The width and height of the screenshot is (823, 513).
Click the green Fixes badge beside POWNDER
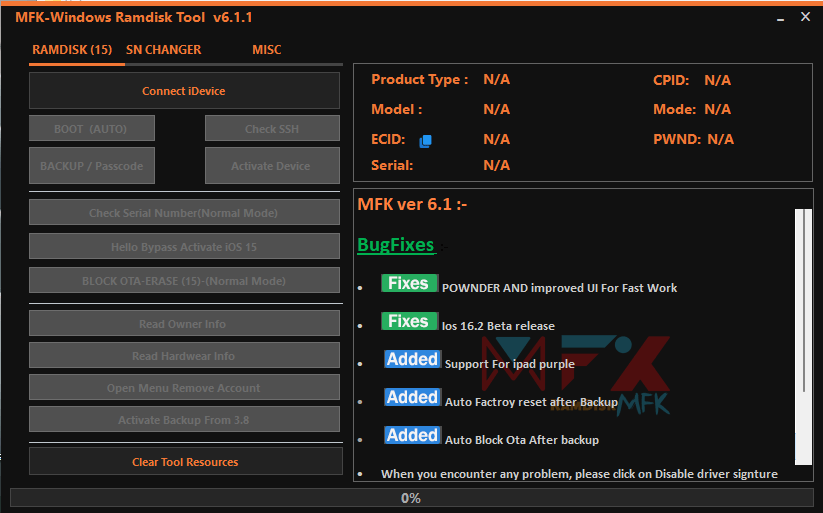click(x=409, y=283)
